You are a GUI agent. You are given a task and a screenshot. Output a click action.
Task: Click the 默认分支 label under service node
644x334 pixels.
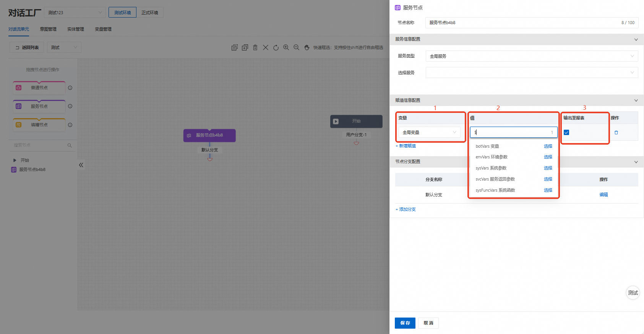pos(210,150)
